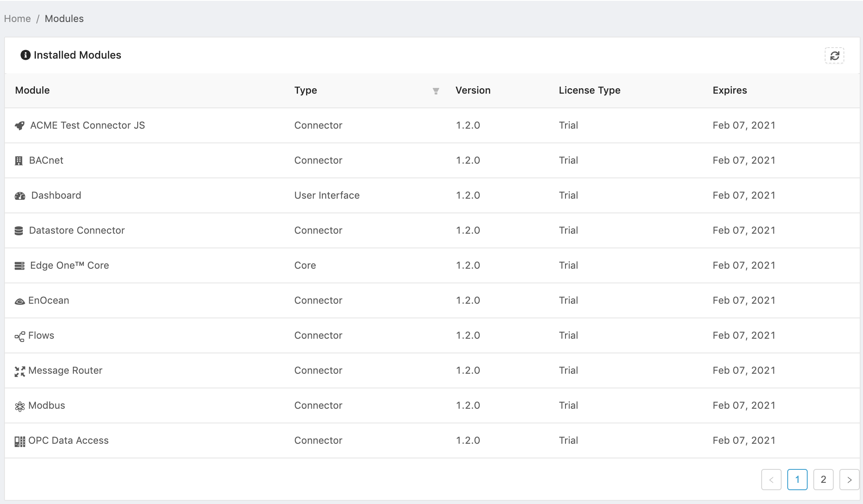Screen dimensions: 863x504
Task: Click the expiry date in ACME Test Connector row
Action: [x=744, y=125]
